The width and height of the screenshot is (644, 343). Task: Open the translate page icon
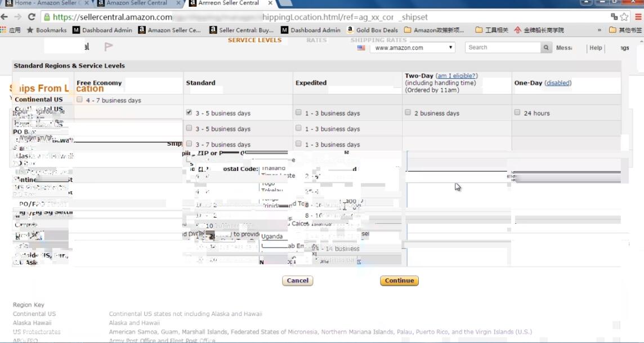coord(614,17)
